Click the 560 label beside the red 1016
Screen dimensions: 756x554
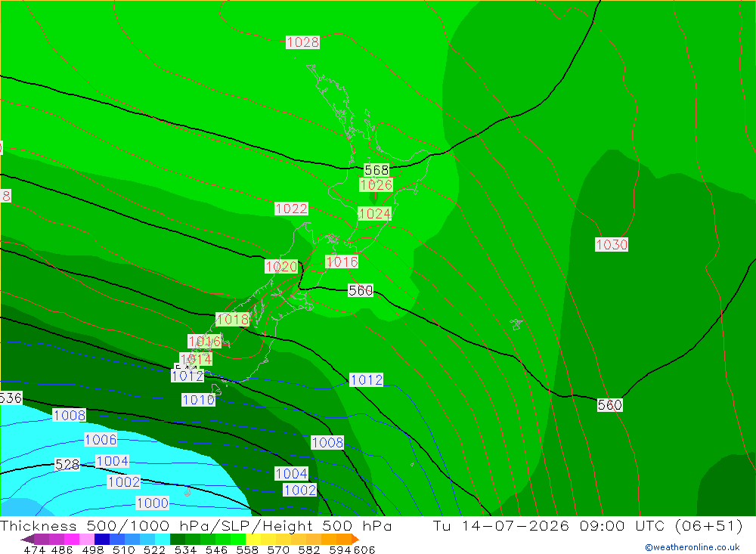pos(361,290)
